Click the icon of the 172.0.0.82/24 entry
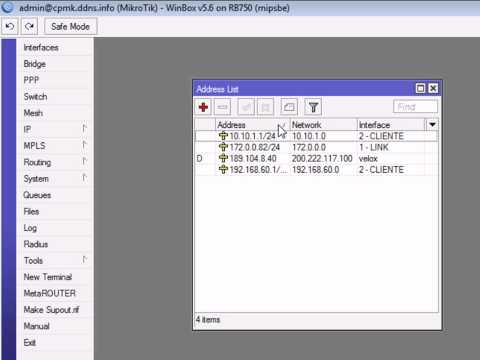 pos(223,147)
